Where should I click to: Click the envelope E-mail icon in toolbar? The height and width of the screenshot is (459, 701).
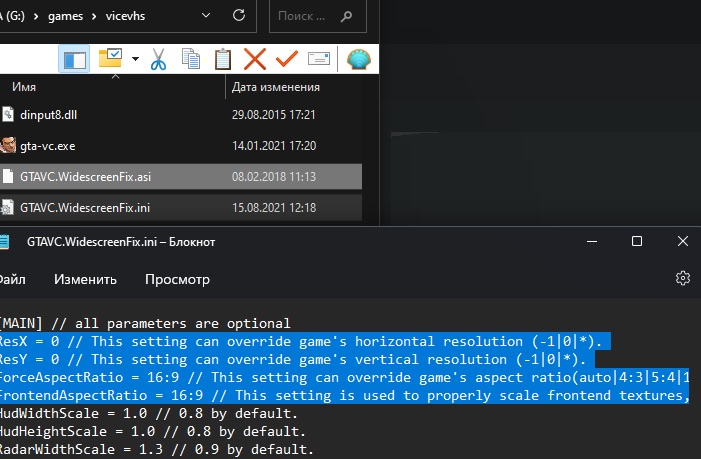(x=318, y=60)
